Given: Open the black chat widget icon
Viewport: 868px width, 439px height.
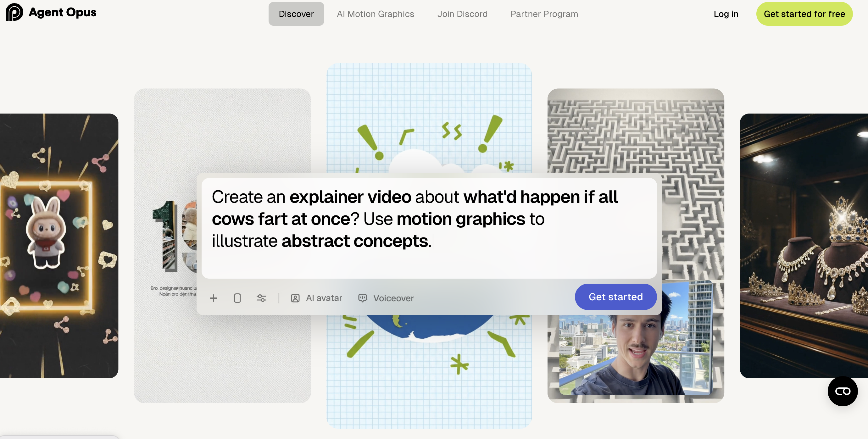Looking at the screenshot, I should tap(843, 391).
